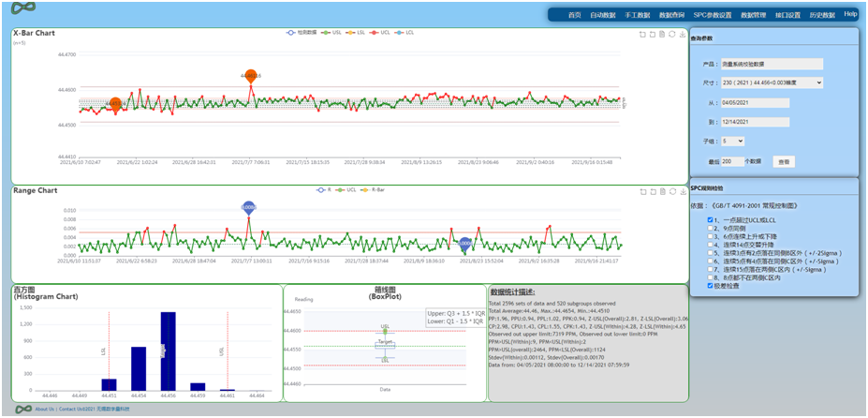Click the 到 end date field 12/14/2021

755,122
